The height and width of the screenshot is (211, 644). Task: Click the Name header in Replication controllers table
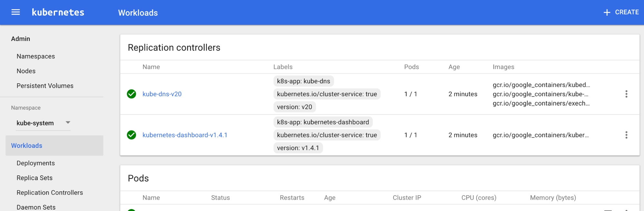coord(151,67)
